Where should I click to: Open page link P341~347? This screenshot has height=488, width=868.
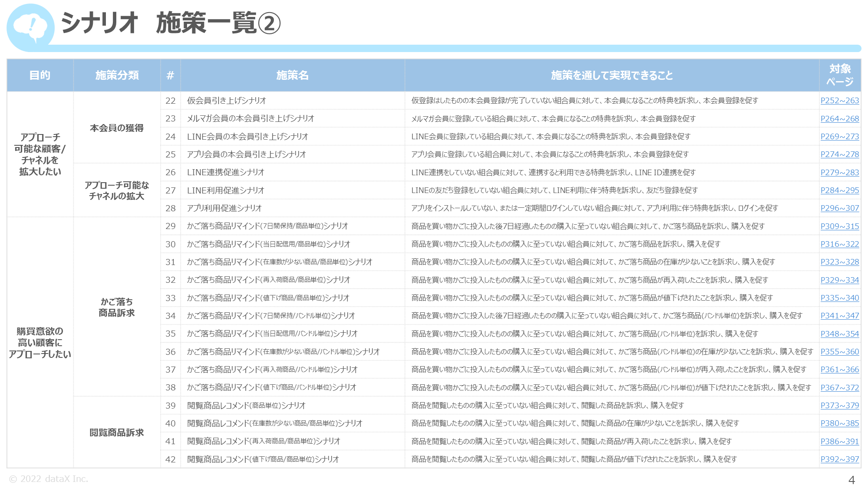839,316
